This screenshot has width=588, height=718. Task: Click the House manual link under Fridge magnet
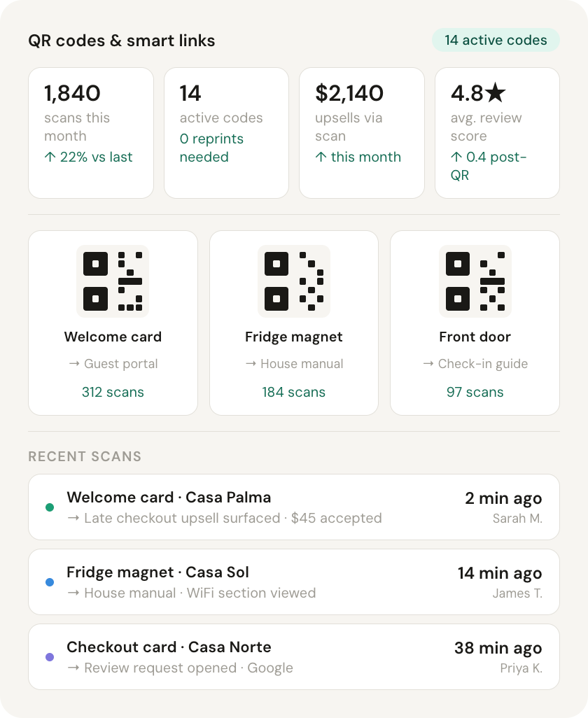tap(294, 364)
